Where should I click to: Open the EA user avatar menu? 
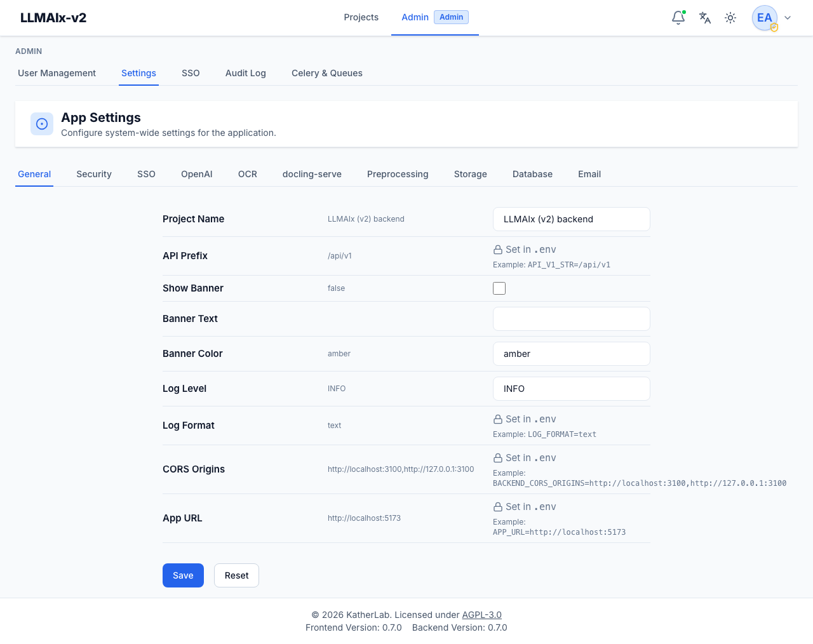[765, 18]
